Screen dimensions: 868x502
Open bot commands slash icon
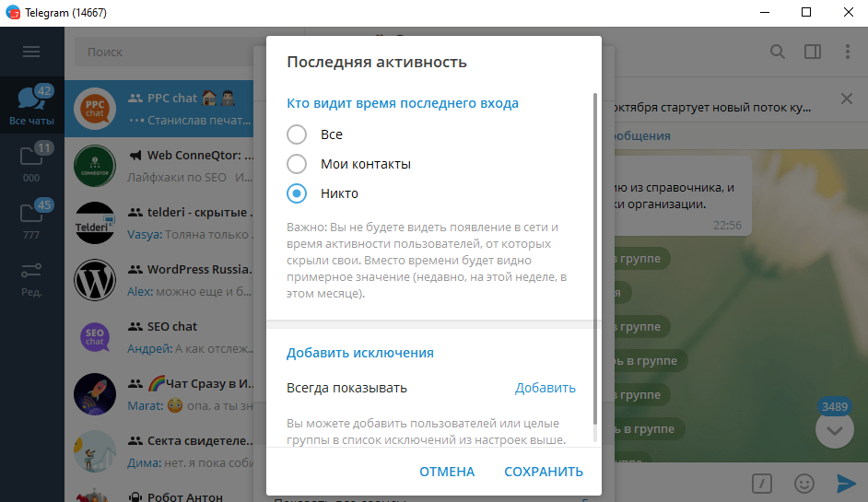pos(761,483)
